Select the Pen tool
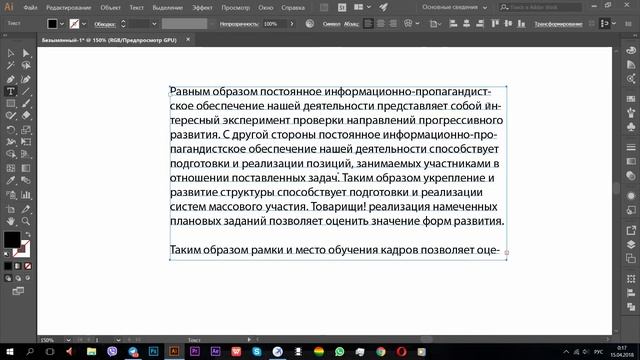The height and width of the screenshot is (360, 640). click(x=11, y=79)
